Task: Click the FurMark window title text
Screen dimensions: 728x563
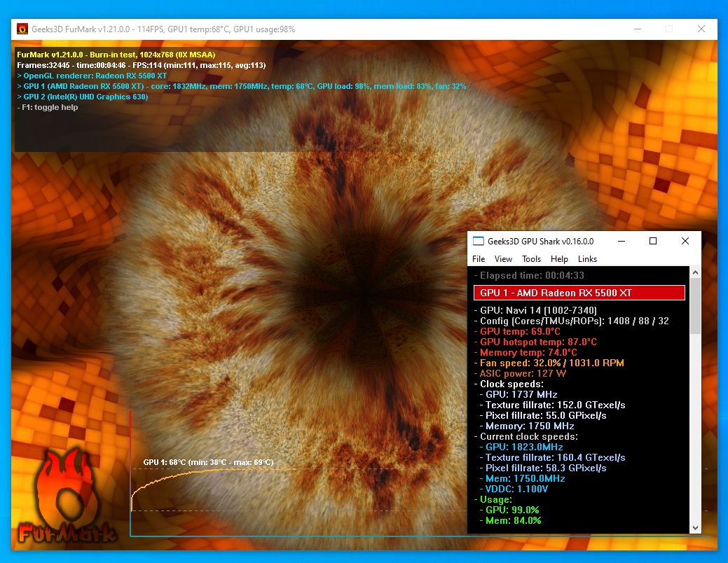Action: pos(163,29)
